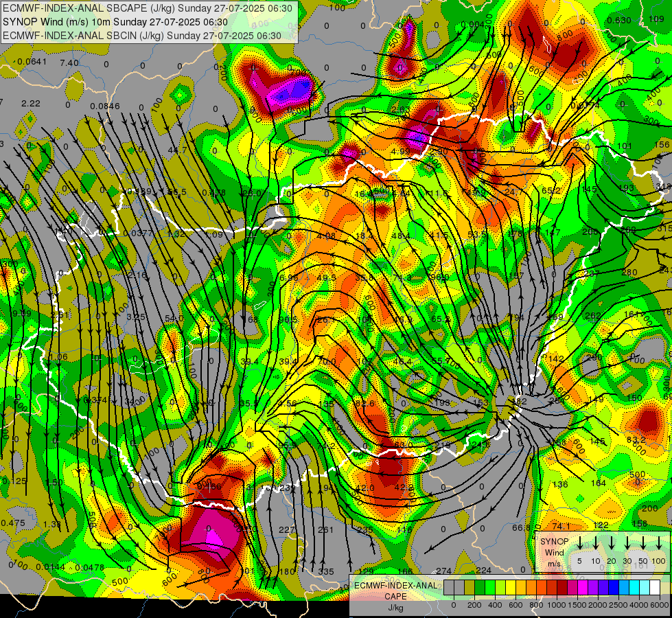672x618 pixels.
Task: Click the wind arrow above the 10 m/s label
Action: coord(595,543)
